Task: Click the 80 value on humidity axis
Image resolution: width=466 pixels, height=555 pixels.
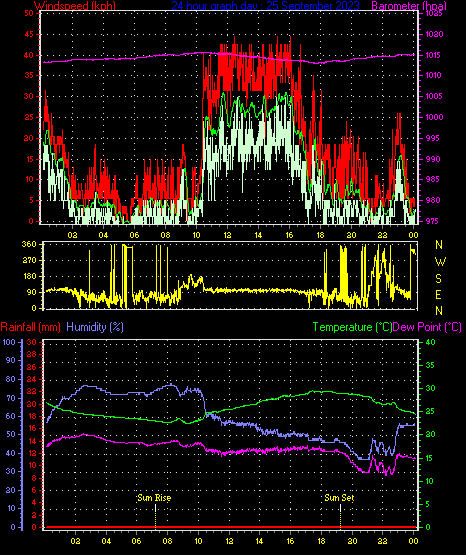Action: point(11,379)
